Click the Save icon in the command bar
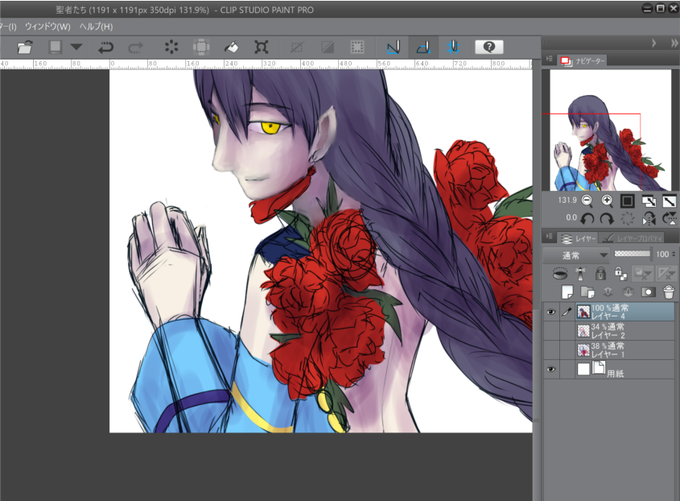This screenshot has width=680, height=501. [x=55, y=47]
